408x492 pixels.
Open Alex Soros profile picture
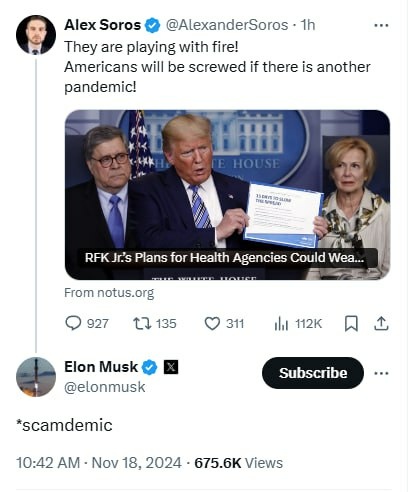click(x=36, y=35)
